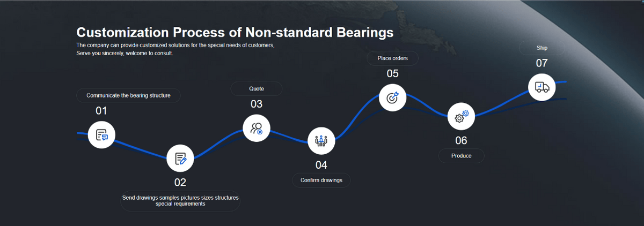
Task: Select the "Quote" pill label
Action: (x=257, y=88)
